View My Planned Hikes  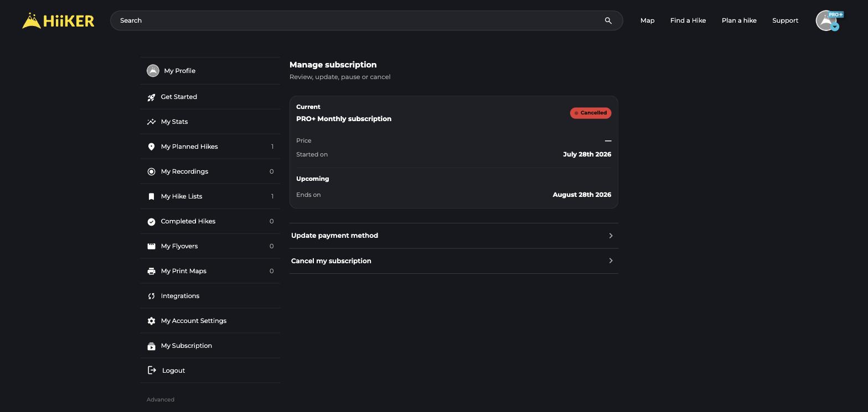(210, 147)
